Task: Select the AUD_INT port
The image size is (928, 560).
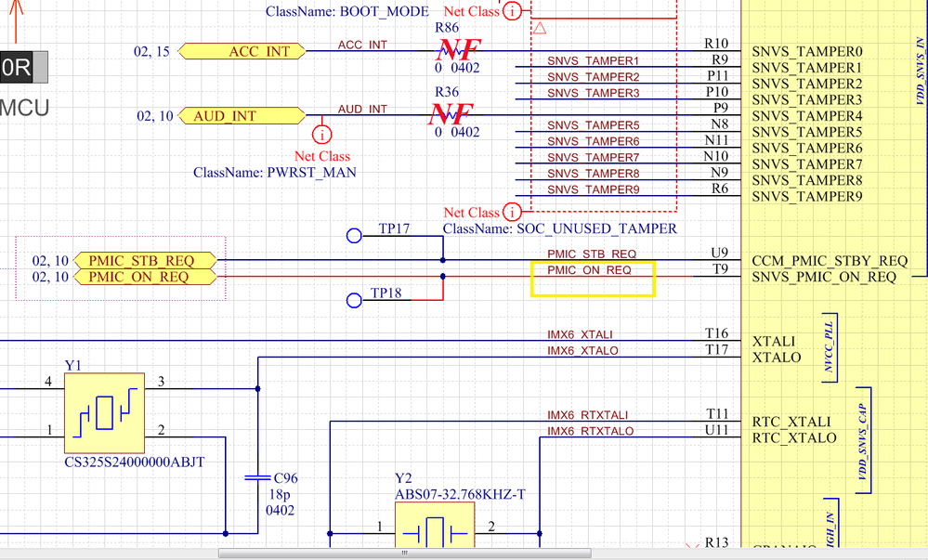Action: click(x=242, y=115)
